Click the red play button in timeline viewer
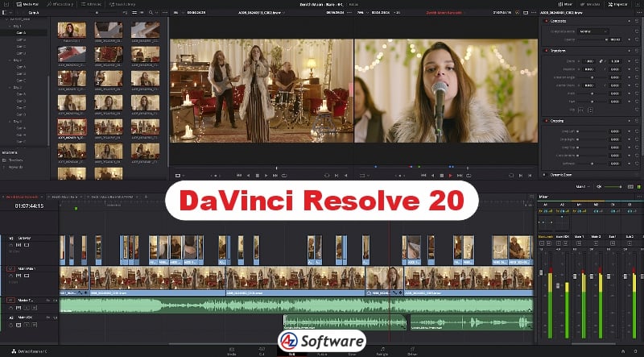The width and height of the screenshot is (644, 357). pyautogui.click(x=451, y=176)
